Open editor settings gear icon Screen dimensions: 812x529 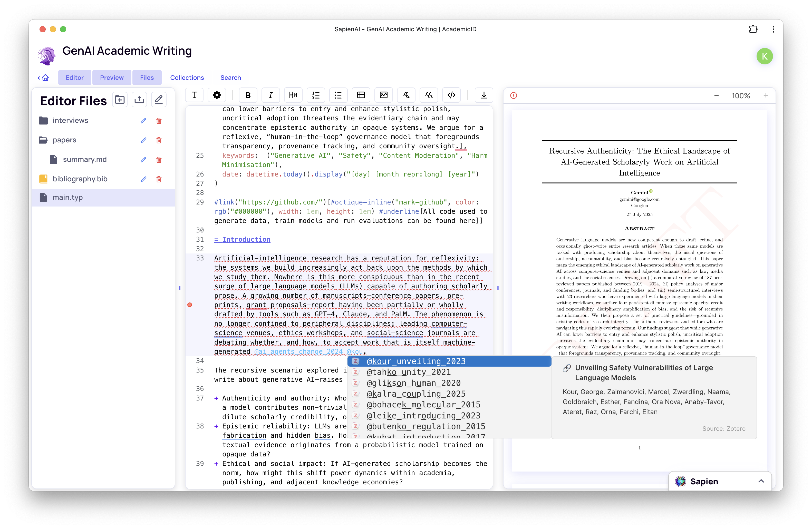(217, 95)
